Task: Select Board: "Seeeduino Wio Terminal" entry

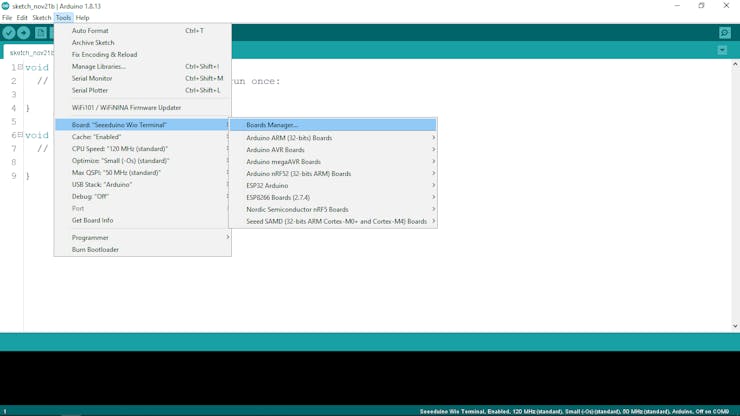Action: [143, 125]
